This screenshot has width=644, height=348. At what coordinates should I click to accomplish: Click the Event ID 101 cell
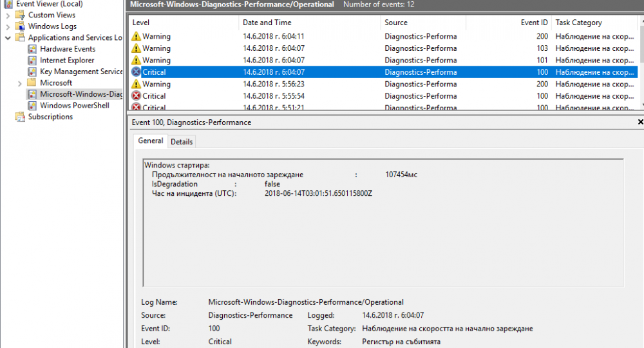click(542, 60)
